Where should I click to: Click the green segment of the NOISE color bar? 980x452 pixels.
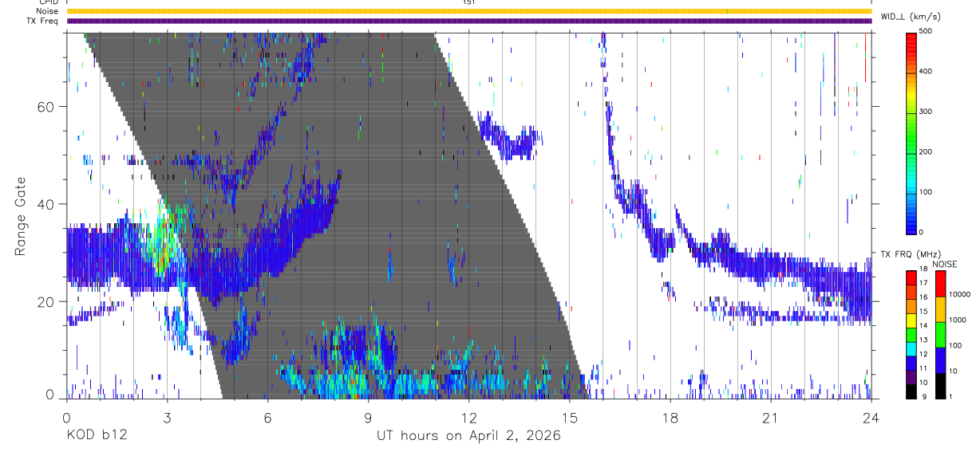[x=941, y=335]
